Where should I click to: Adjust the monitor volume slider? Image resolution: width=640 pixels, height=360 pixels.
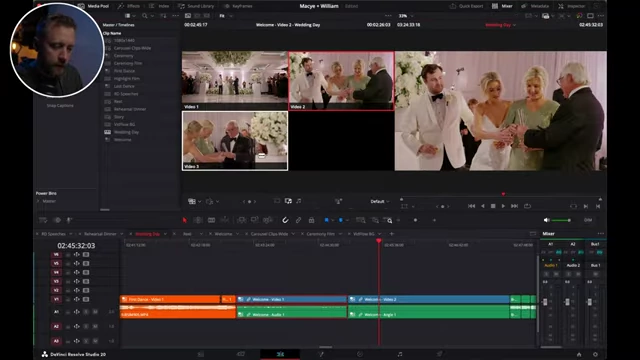tap(561, 220)
